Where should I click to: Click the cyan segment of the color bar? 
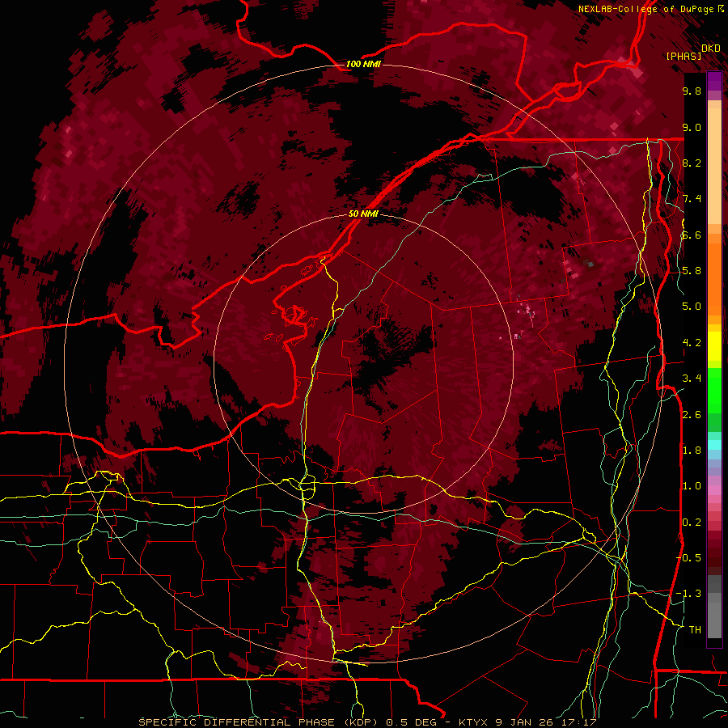(x=714, y=445)
